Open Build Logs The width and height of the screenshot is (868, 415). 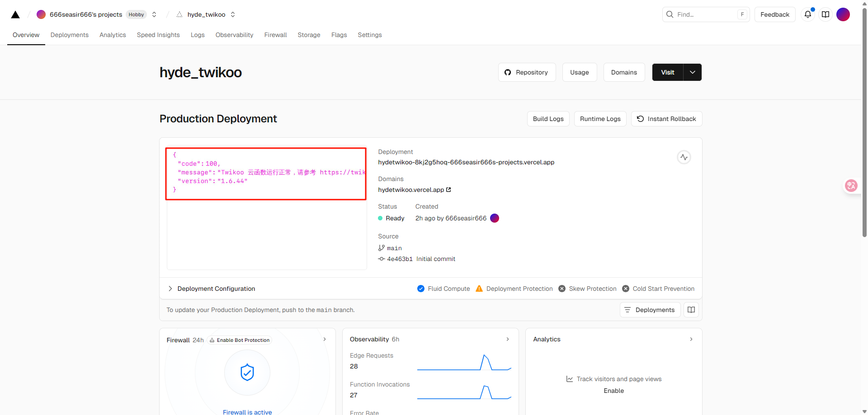[548, 119]
